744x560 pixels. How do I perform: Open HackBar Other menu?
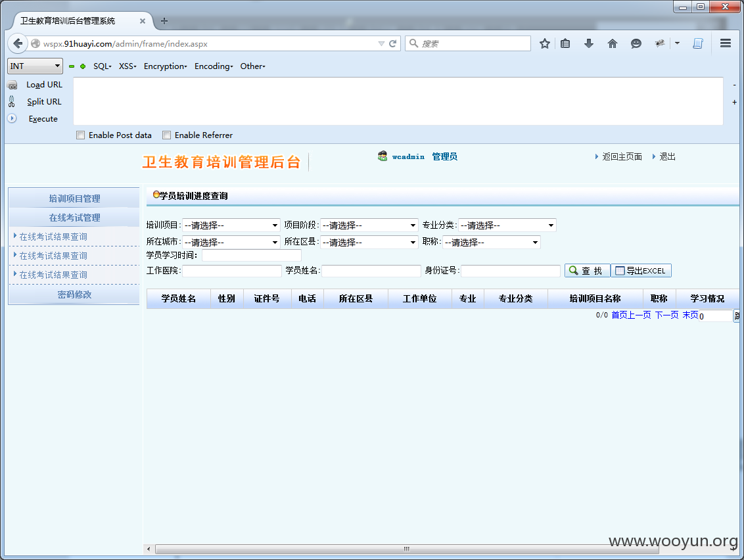[x=252, y=66]
